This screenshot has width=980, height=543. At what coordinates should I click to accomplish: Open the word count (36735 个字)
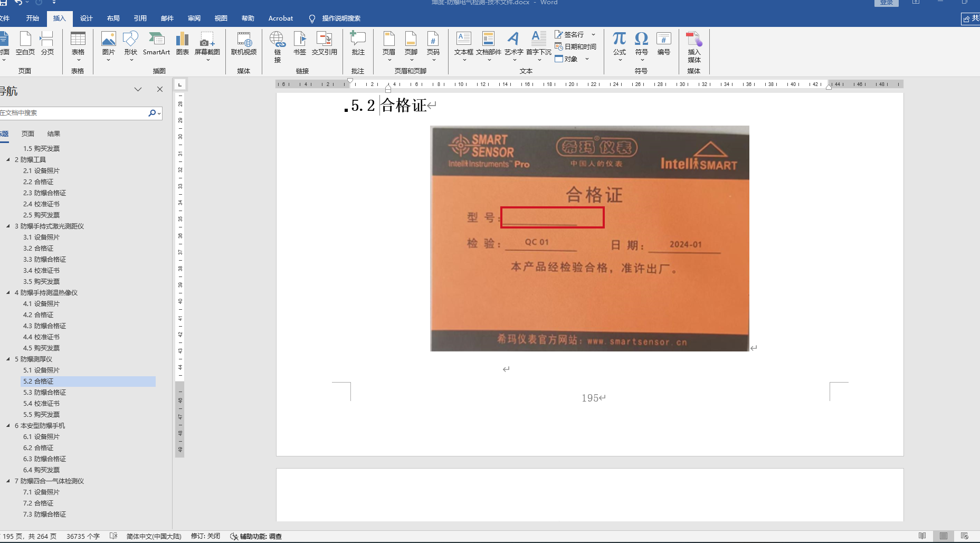click(x=83, y=536)
